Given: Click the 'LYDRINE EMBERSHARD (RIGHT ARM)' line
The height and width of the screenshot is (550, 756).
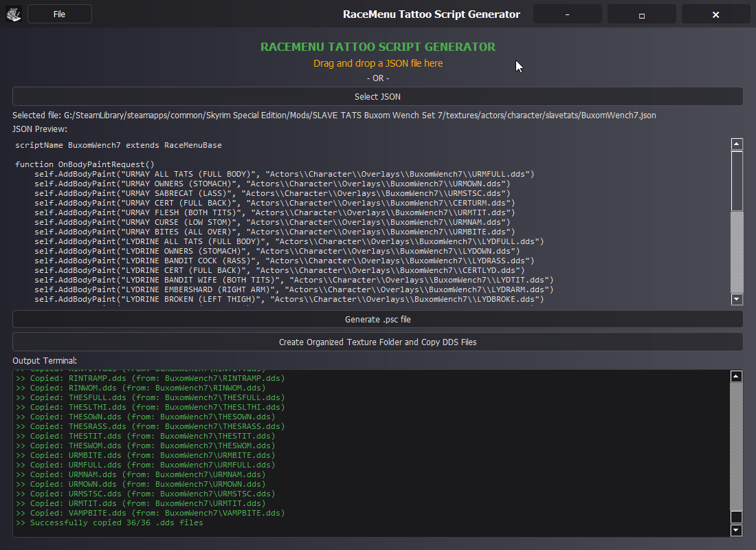Looking at the screenshot, I should 294,290.
